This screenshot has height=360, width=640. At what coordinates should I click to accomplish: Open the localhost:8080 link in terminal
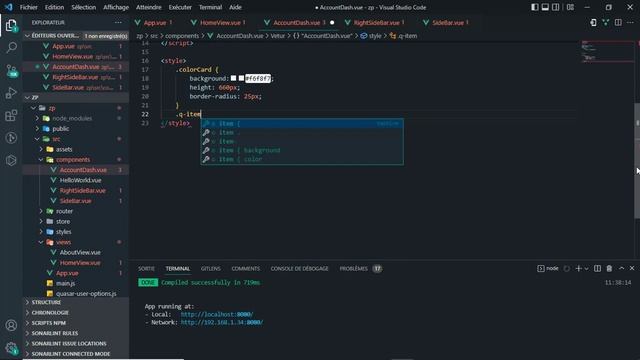(x=217, y=314)
